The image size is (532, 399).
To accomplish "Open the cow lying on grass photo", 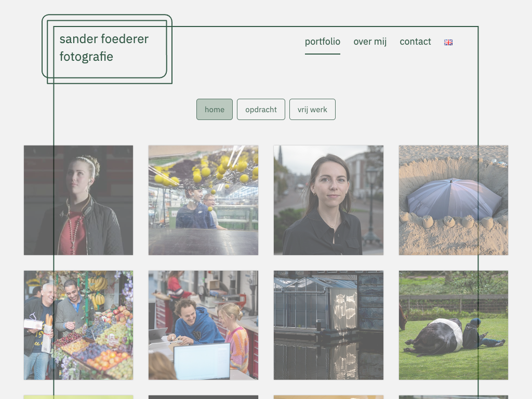I will click(x=453, y=325).
